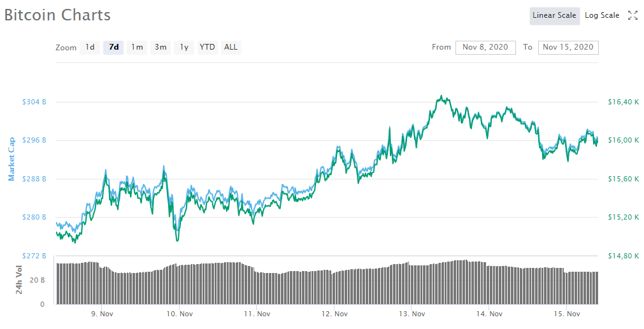Select the 7d zoom range

pyautogui.click(x=113, y=47)
